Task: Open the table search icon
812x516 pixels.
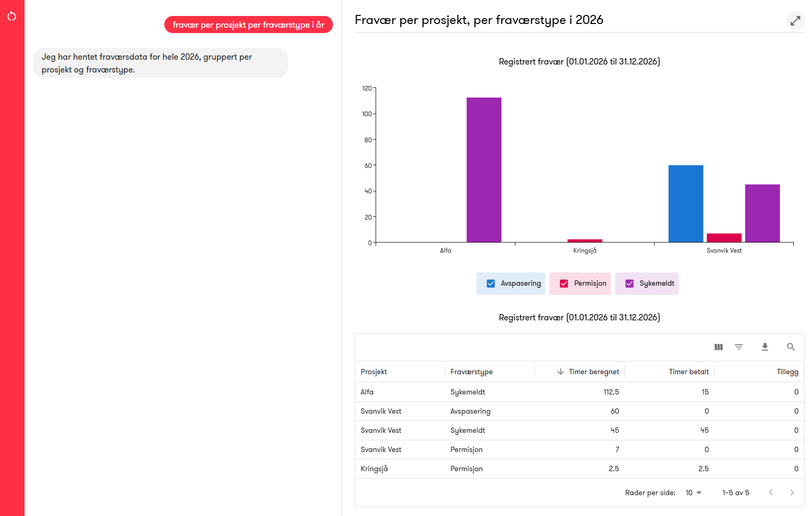Action: point(791,347)
